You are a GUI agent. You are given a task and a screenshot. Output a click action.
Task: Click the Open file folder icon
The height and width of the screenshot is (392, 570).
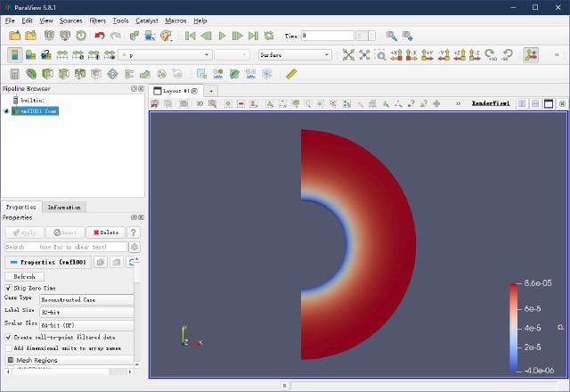pos(14,36)
